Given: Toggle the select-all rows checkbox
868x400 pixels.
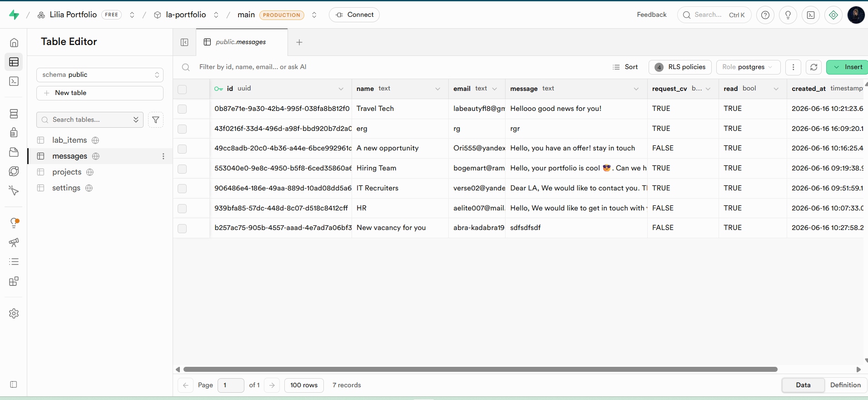Looking at the screenshot, I should tap(182, 90).
